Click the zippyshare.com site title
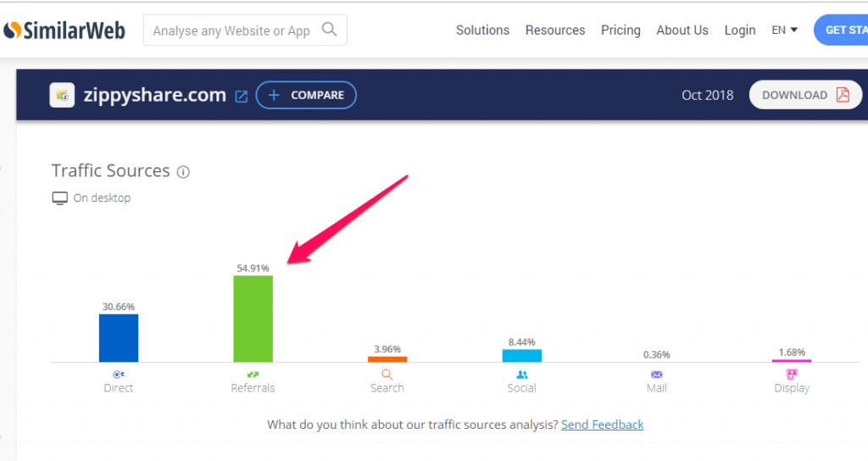The height and width of the screenshot is (461, 868). point(155,95)
